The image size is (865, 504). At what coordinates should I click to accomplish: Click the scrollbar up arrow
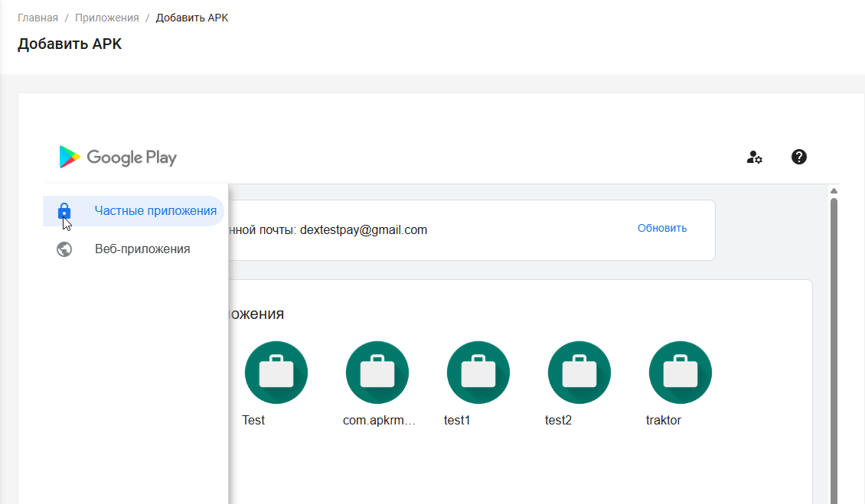coord(834,190)
